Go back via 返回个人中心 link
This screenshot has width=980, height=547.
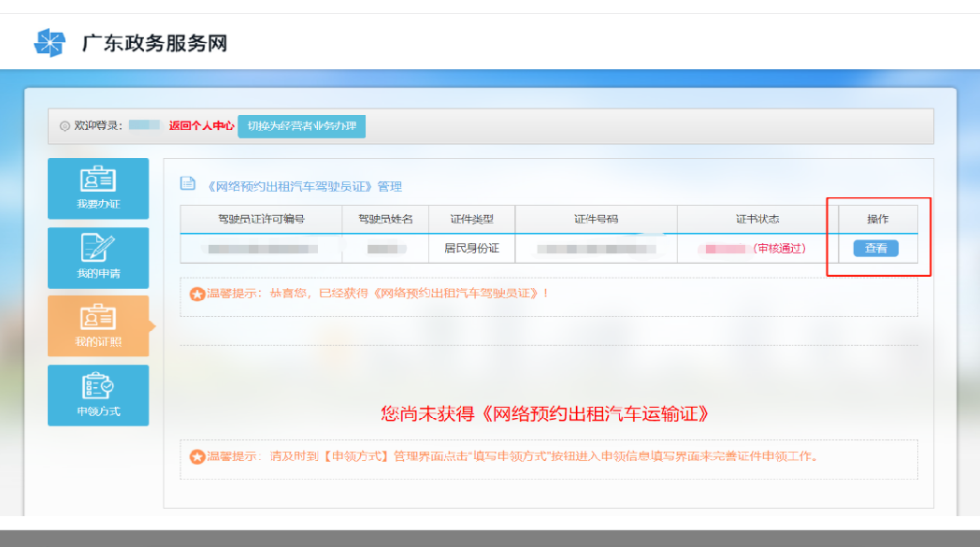point(201,125)
